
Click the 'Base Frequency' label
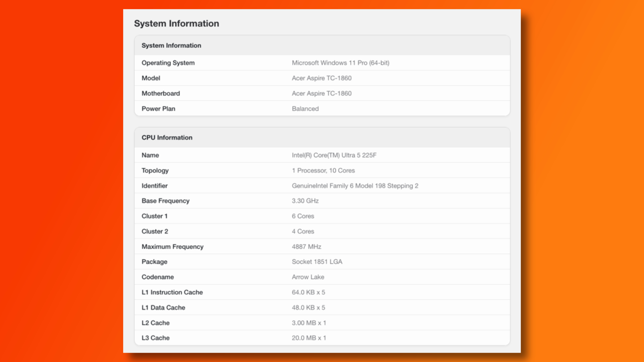point(165,201)
